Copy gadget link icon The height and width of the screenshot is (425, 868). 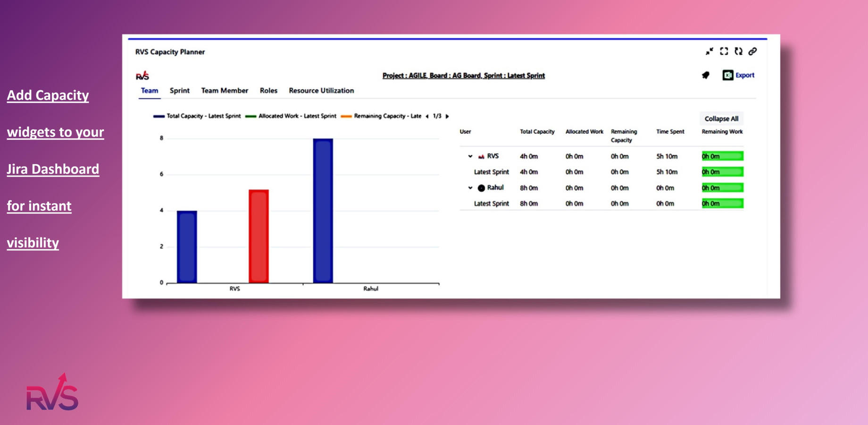[752, 51]
